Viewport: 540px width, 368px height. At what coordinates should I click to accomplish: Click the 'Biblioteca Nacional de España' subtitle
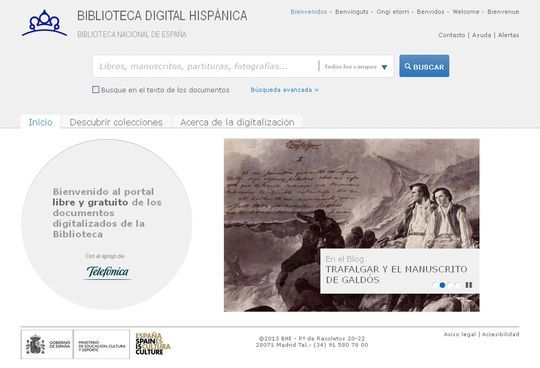coord(132,34)
